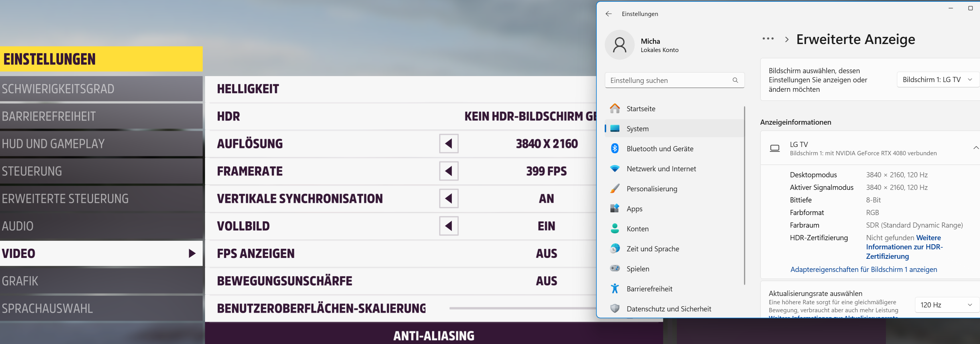
Task: Open the Bildschirm 1: LG TV dropdown
Action: coord(937,79)
